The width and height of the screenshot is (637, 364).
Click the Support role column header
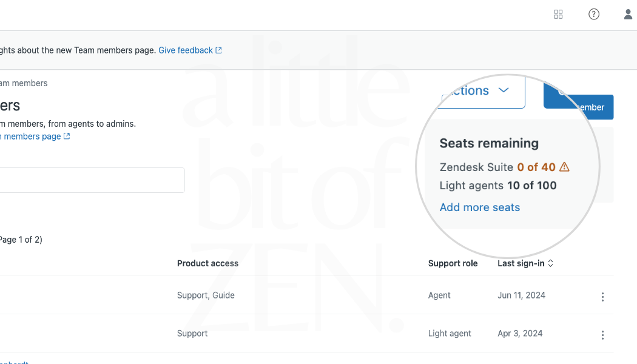click(453, 263)
